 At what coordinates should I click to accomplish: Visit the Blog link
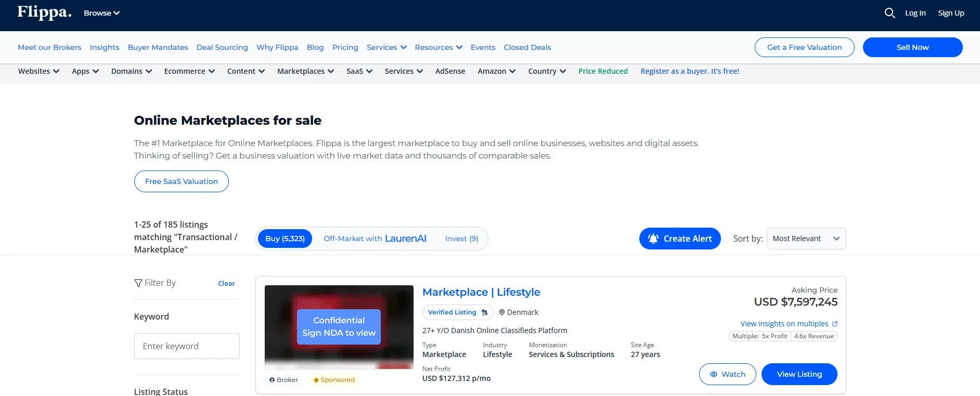pos(315,47)
